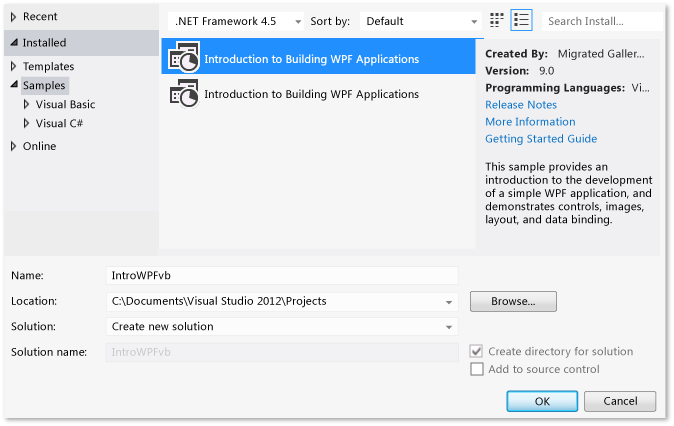Click the icon of the second WPF sample

[184, 93]
